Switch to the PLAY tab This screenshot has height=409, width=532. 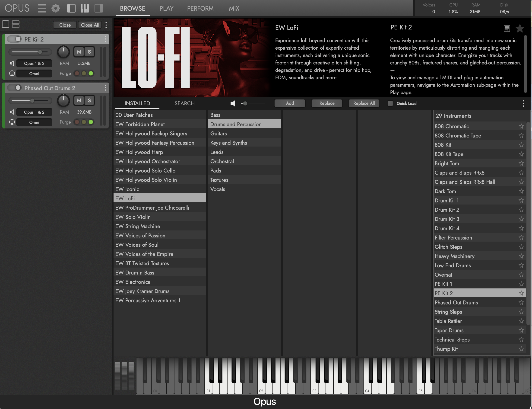166,9
